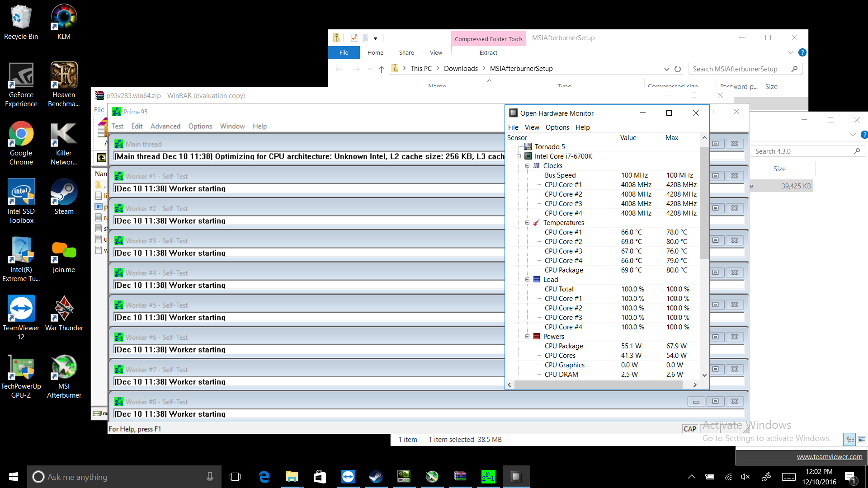
Task: Open Killer Network desktop shortcut
Action: pyautogui.click(x=64, y=143)
